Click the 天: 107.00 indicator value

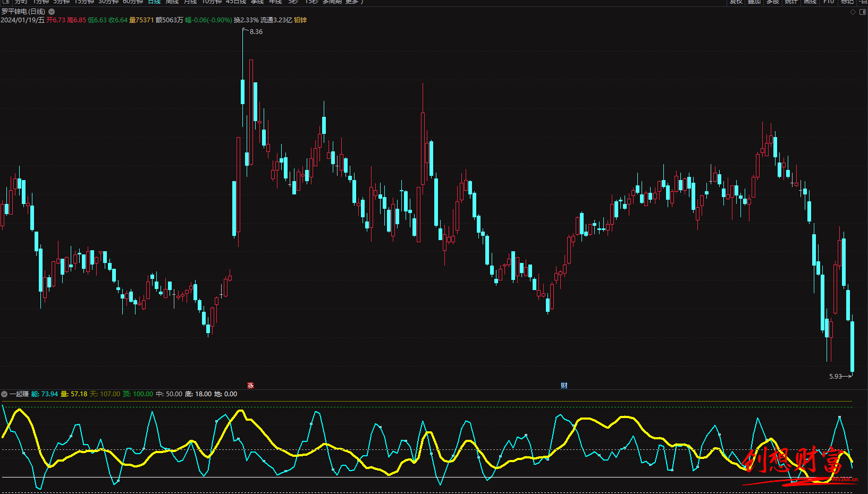tap(105, 394)
